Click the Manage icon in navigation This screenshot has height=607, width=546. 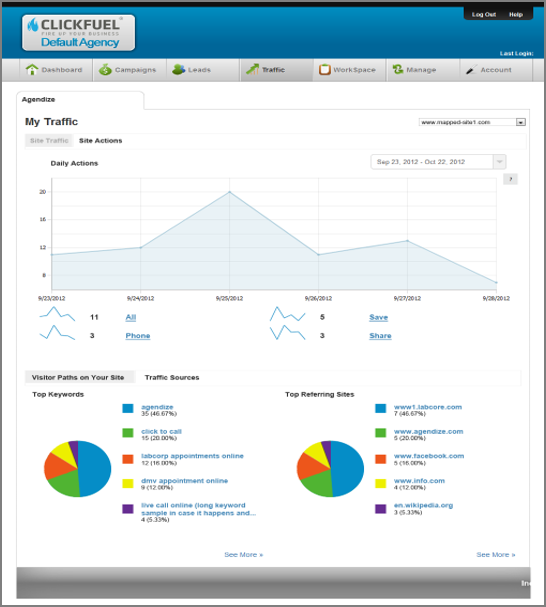pos(398,69)
